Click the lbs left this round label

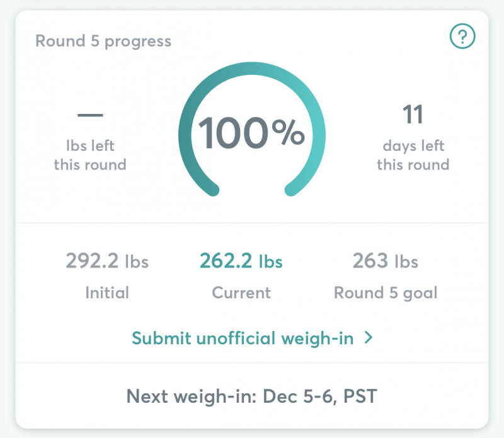(90, 155)
